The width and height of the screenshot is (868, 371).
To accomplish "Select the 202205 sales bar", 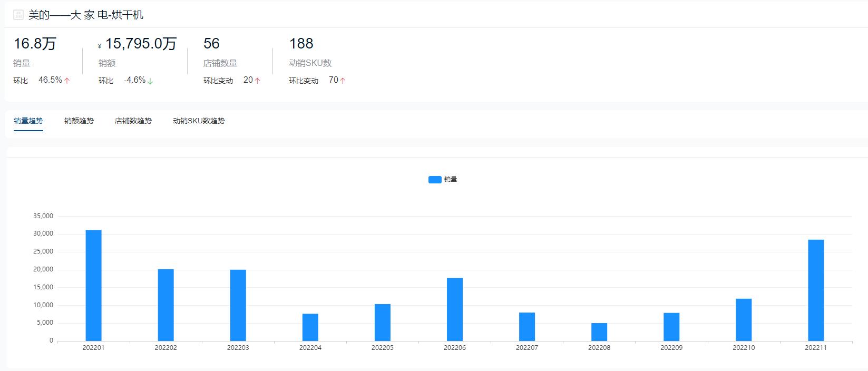I will pos(383,323).
